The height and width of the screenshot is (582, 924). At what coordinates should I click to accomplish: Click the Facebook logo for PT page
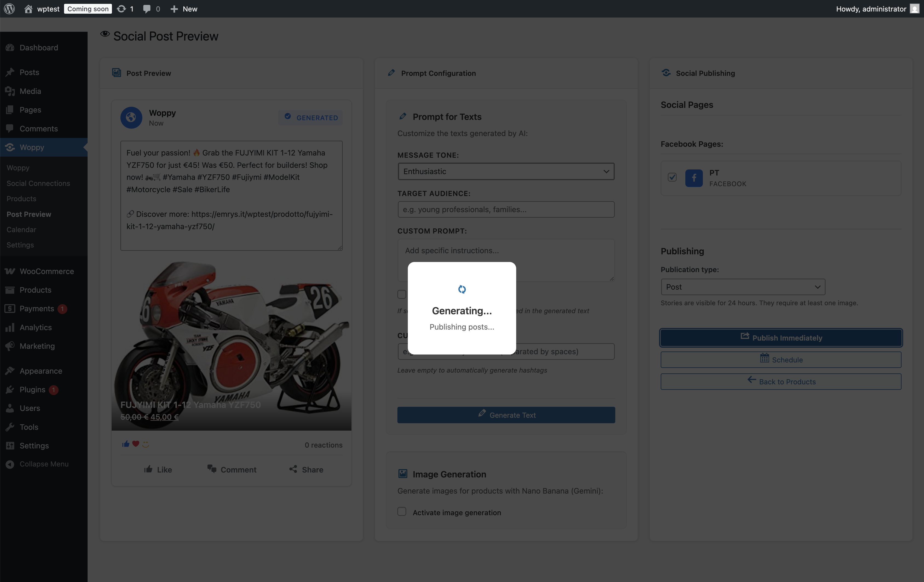pyautogui.click(x=694, y=178)
